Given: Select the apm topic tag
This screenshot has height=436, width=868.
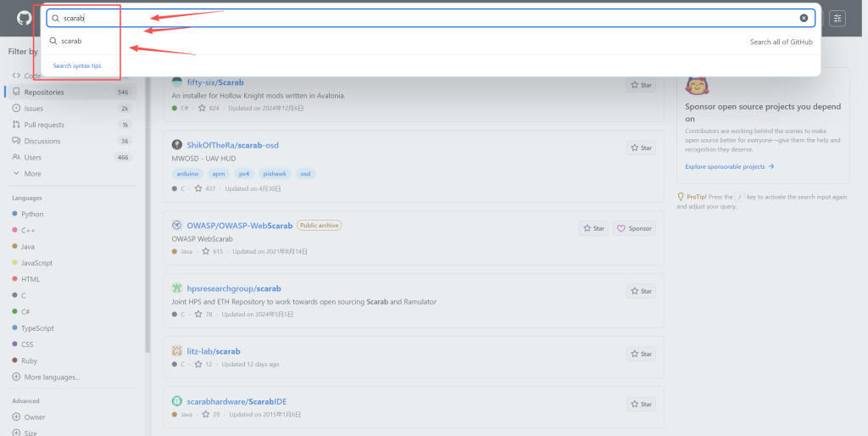Looking at the screenshot, I should click(219, 174).
